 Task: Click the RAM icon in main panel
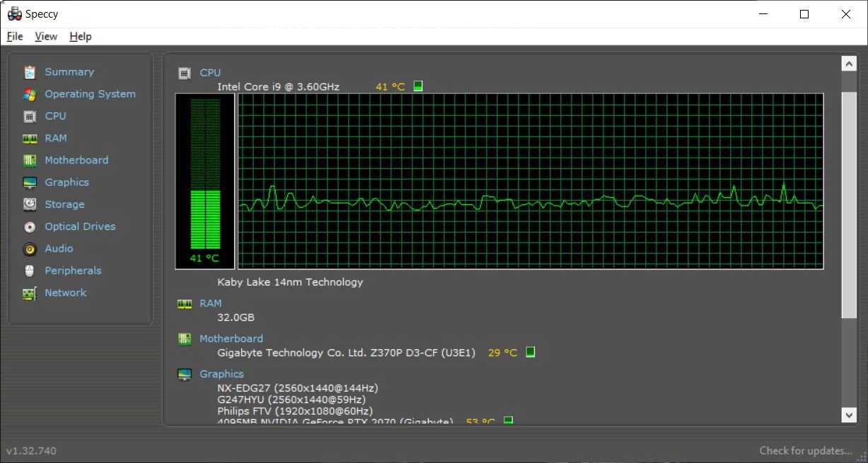point(185,303)
